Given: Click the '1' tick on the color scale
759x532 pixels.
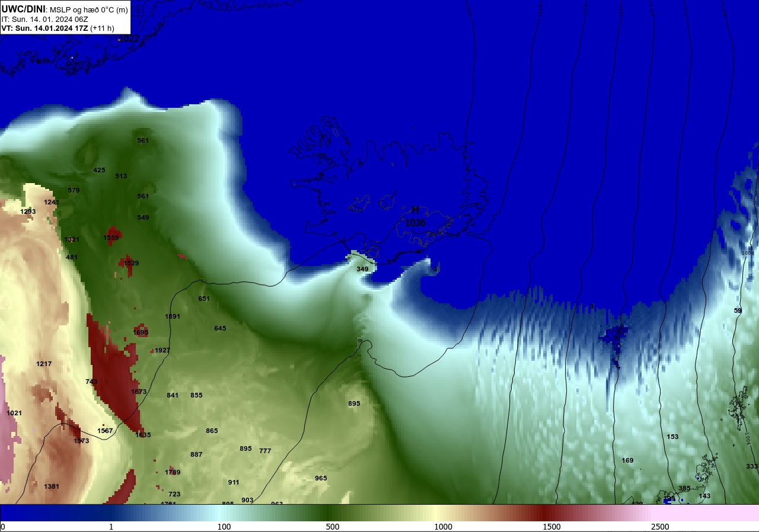Looking at the screenshot, I should (x=111, y=527).
